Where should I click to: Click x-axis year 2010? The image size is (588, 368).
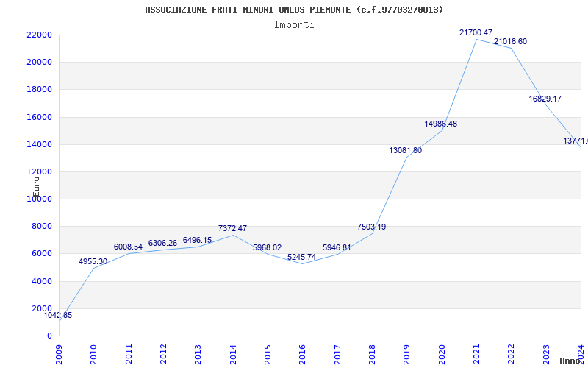pos(94,355)
